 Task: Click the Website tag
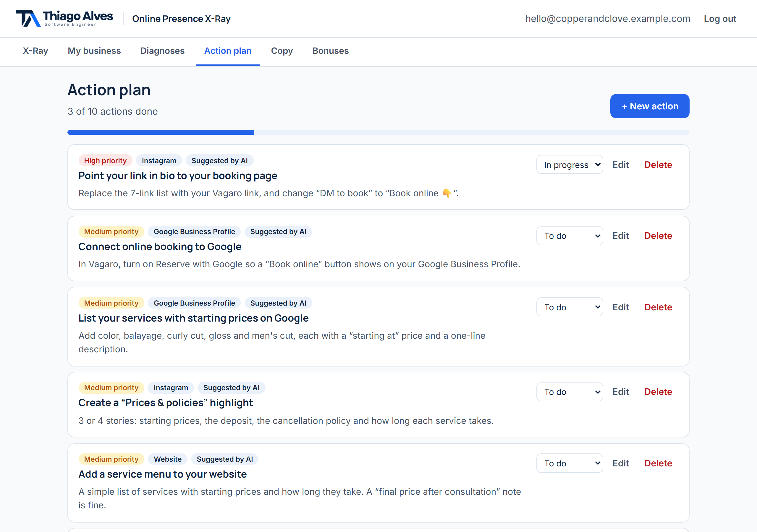click(167, 459)
